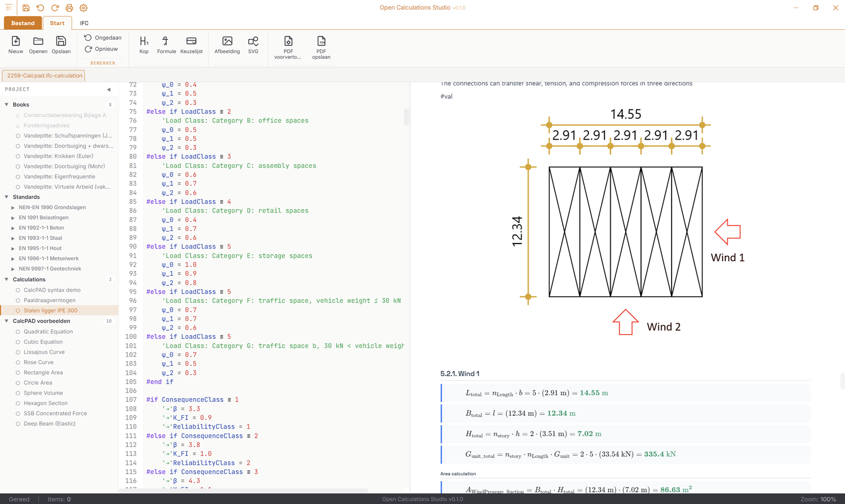Viewport: 845px width, 504px height.
Task: Open Vandepitte: Doorbuiging (Mohr)
Action: tap(59, 166)
